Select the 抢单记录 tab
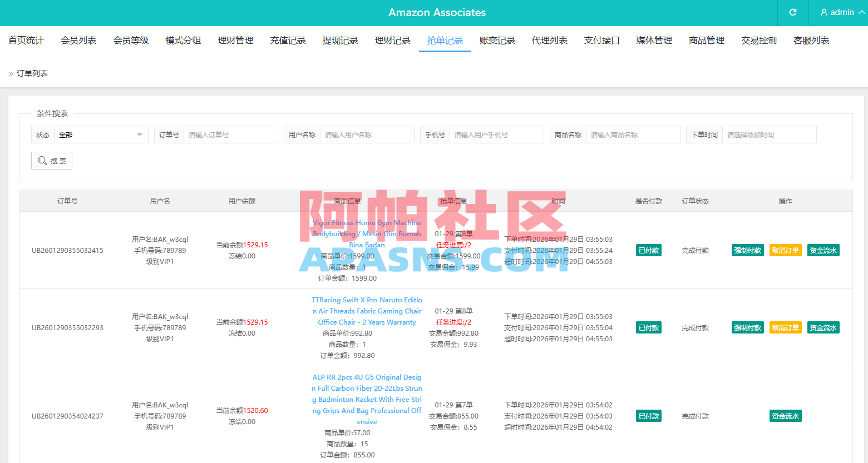The image size is (868, 463). tap(445, 41)
